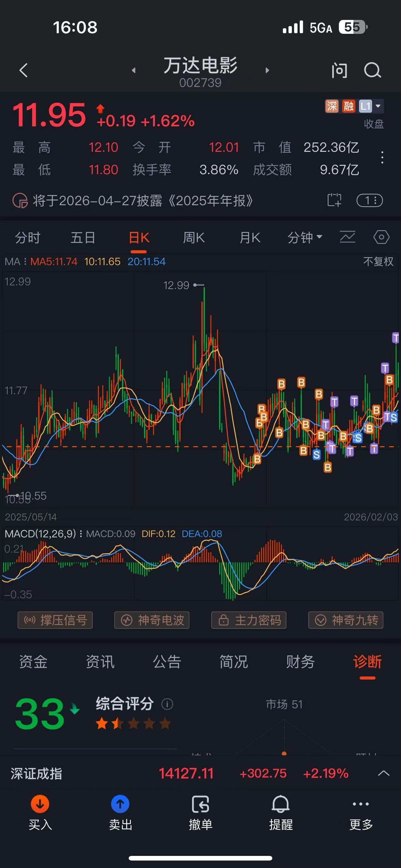Tap the topmost T signal marker

tap(396, 338)
